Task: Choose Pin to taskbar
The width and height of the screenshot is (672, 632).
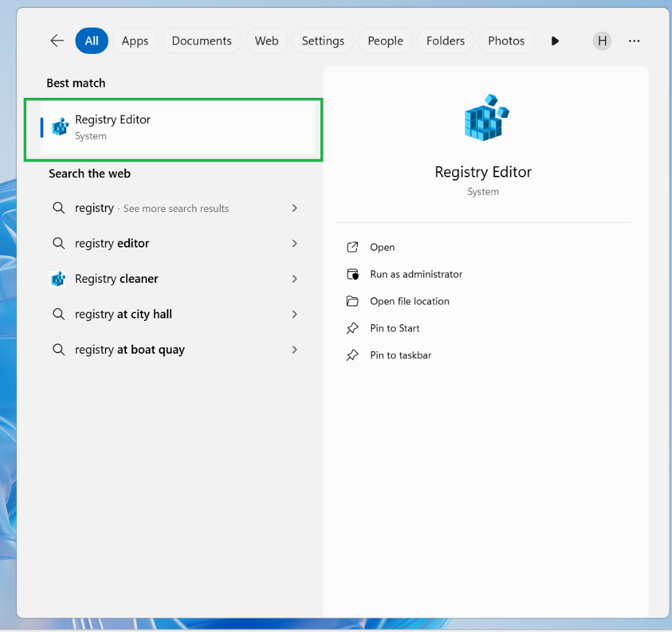Action: [401, 355]
